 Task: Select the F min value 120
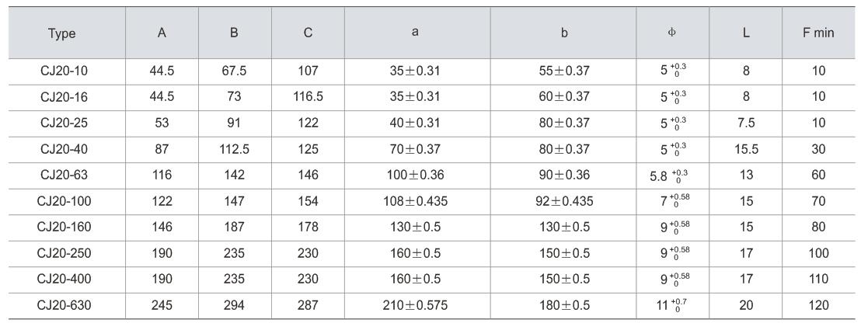pos(817,305)
